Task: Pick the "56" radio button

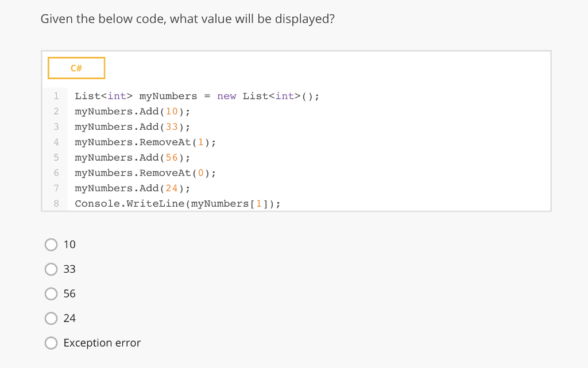Action: [51, 294]
